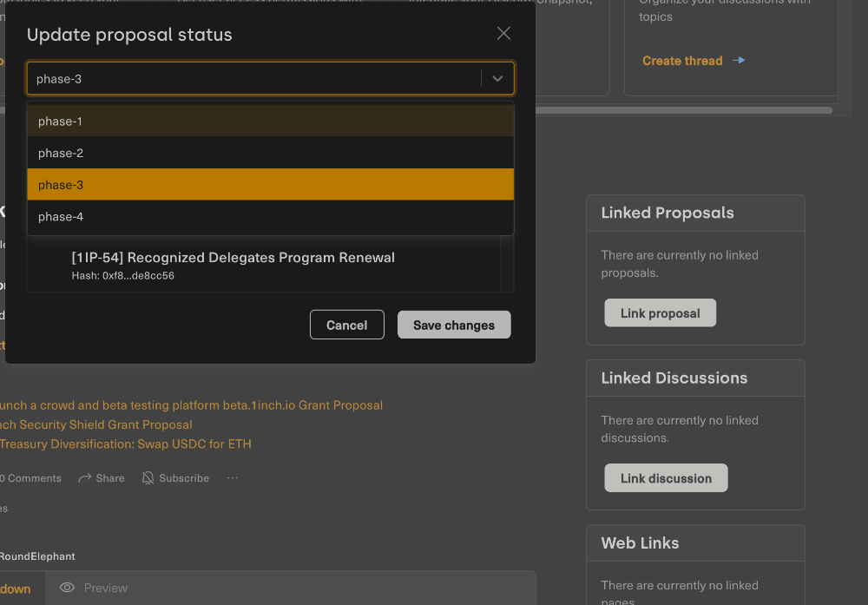This screenshot has width=868, height=605.
Task: Click the phase-3 status combo box field
Action: click(x=253, y=79)
